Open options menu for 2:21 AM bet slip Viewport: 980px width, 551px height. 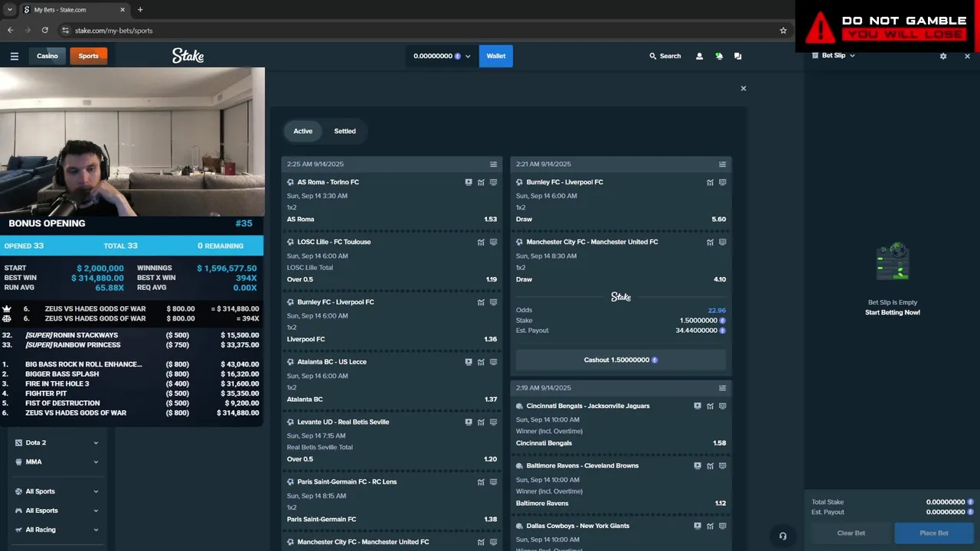pos(722,165)
